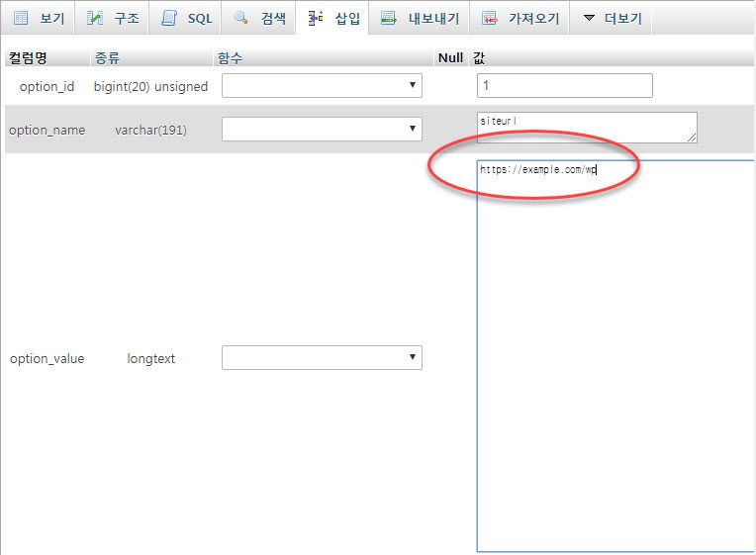The height and width of the screenshot is (555, 756).
Task: Click the 가져오기 (Import) icon
Action: pyautogui.click(x=490, y=18)
